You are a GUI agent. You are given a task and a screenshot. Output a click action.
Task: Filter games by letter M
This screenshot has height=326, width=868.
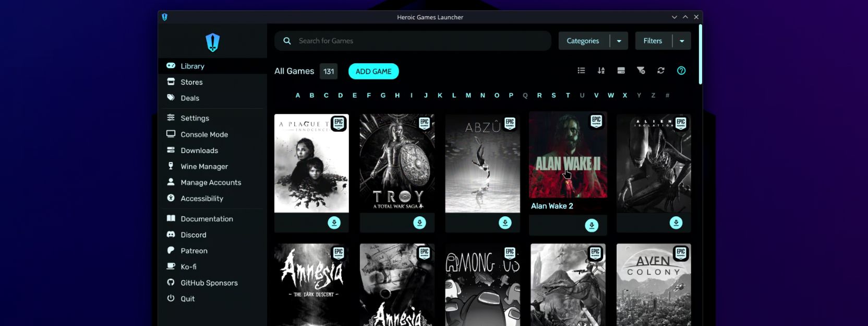pyautogui.click(x=468, y=95)
